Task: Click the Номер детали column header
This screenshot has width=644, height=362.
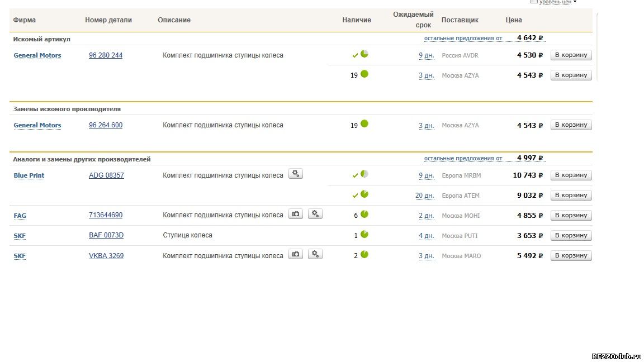Action: 108,20
